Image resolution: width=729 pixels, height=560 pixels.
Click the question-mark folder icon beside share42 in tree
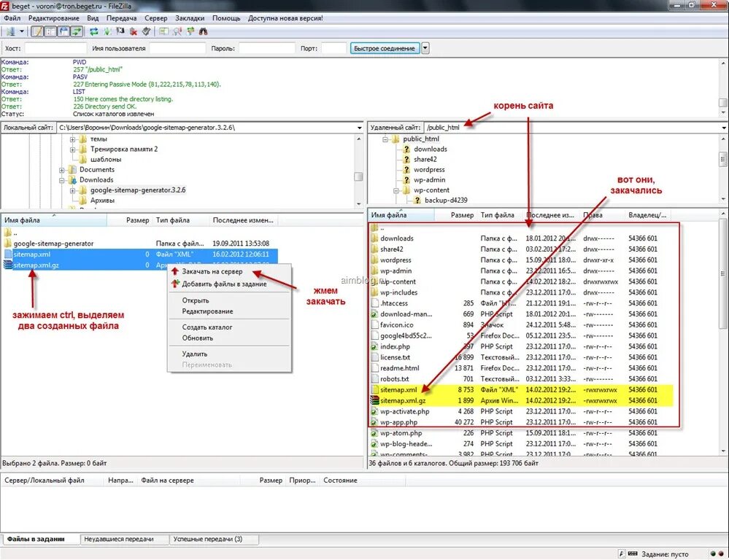pos(406,160)
